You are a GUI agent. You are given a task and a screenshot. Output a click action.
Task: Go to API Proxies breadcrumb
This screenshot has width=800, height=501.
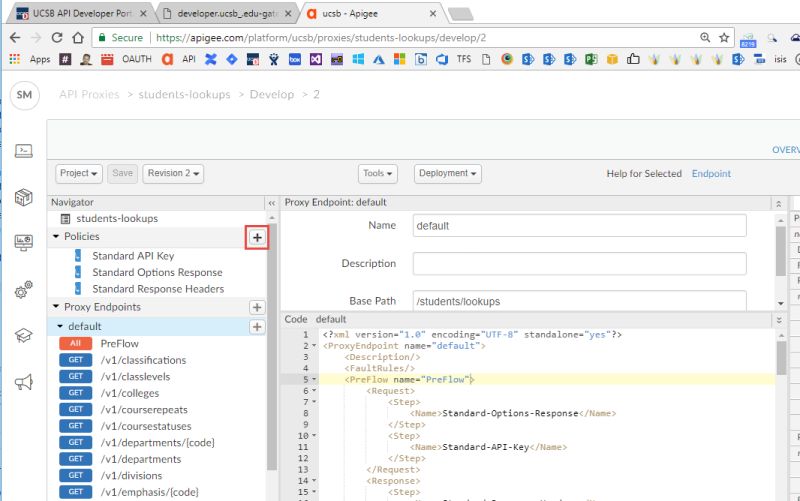pos(89,94)
